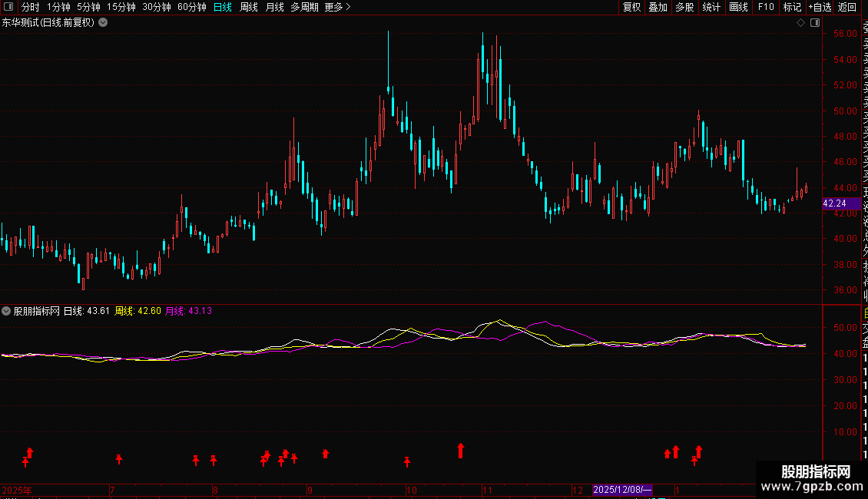Click month 7 on the time axis
This screenshot has width=868, height=499.
coord(112,490)
